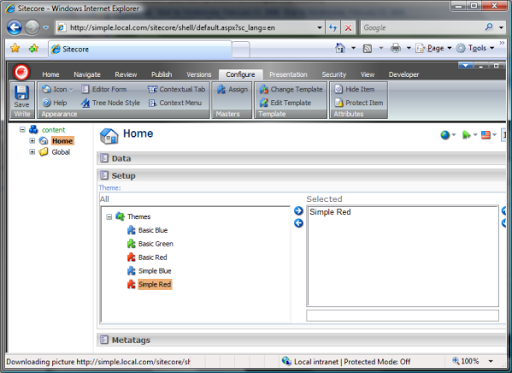Viewport: 512px width, 373px height.
Task: Open the Home ribbon tab
Action: 51,75
